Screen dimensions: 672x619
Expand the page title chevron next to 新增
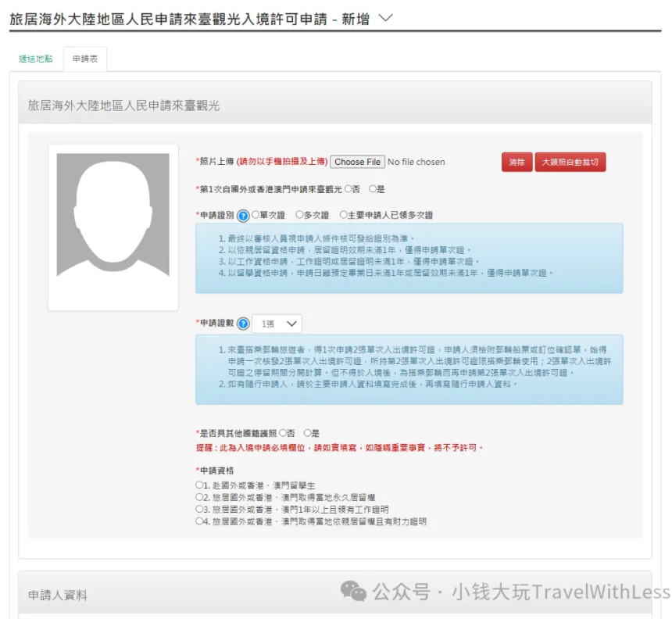coord(384,19)
